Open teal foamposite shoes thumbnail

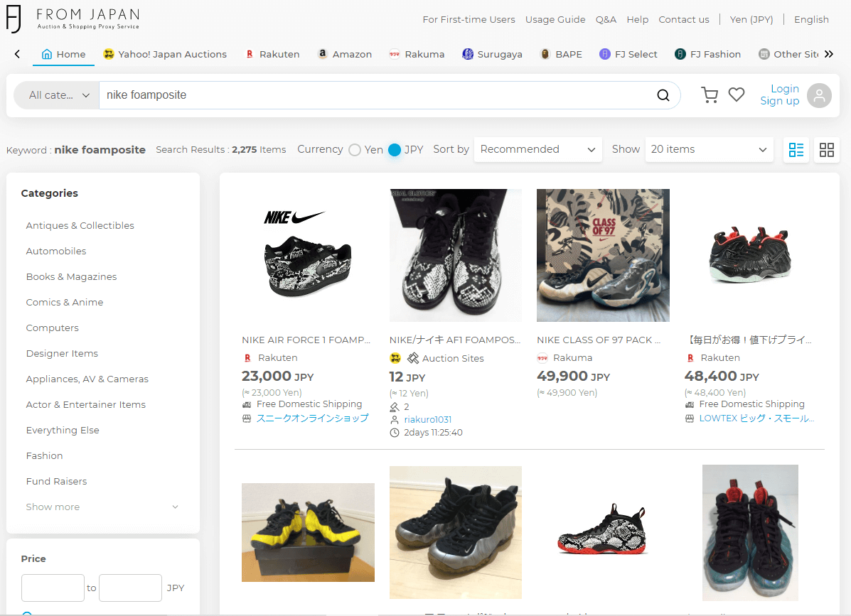click(x=750, y=532)
